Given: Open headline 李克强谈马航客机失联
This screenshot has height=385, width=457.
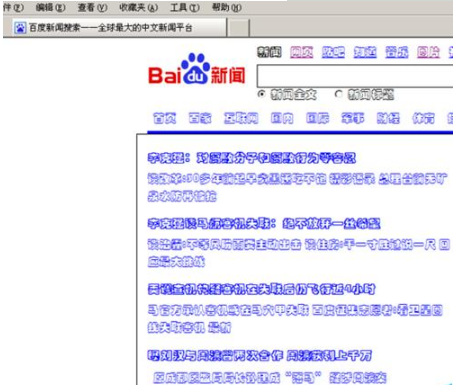Looking at the screenshot, I should point(264,224).
